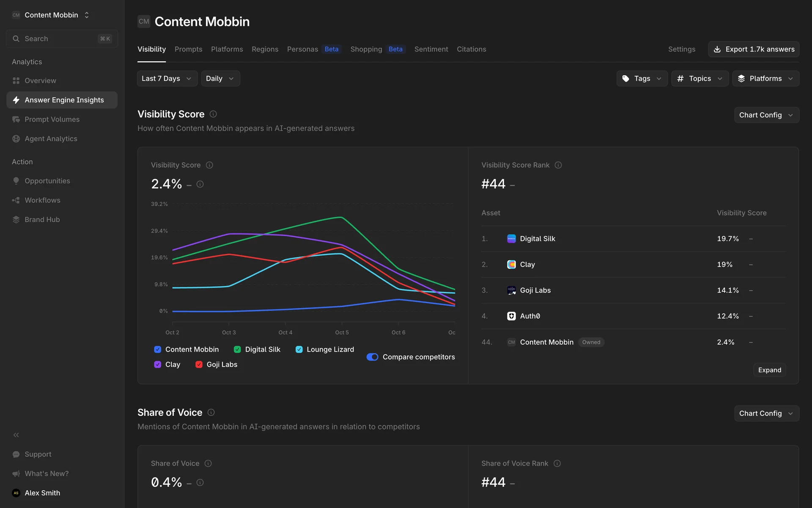This screenshot has height=508, width=812.
Task: Click the Opportunities lightbulb icon
Action: point(16,181)
